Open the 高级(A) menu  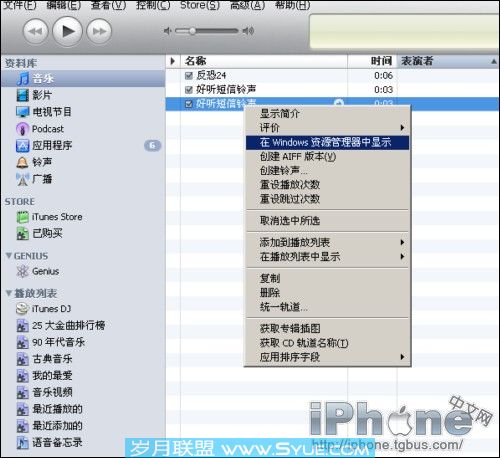click(x=248, y=5)
